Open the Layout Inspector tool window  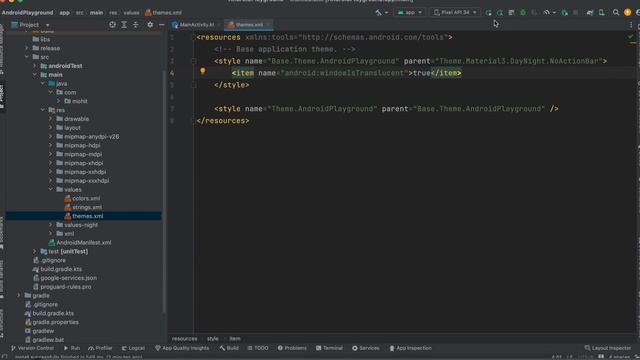click(608, 348)
